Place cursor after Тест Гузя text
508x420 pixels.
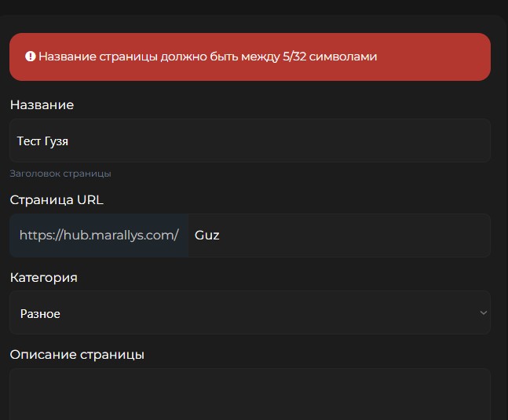tap(69, 141)
